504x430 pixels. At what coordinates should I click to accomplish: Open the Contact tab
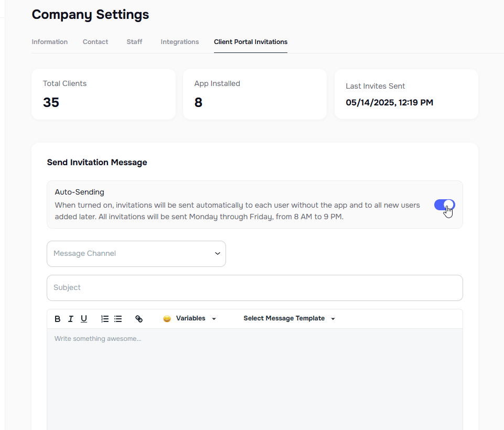pos(95,41)
